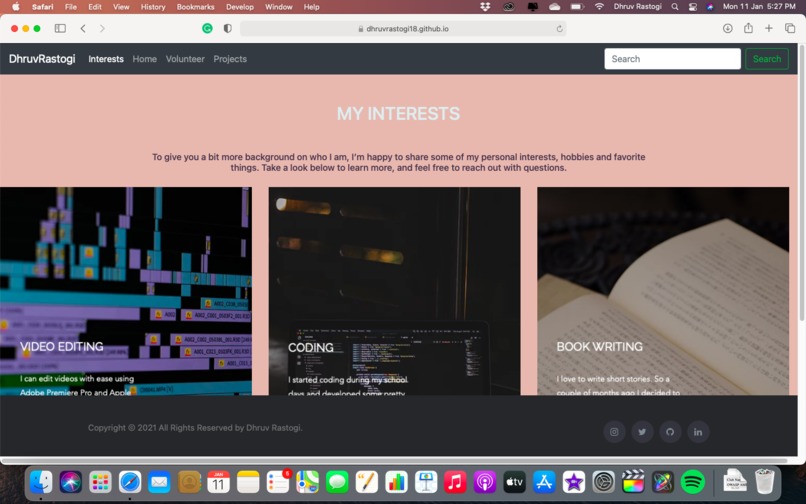Open Calendar in the Dock
This screenshot has height=504, width=806.
(x=218, y=482)
